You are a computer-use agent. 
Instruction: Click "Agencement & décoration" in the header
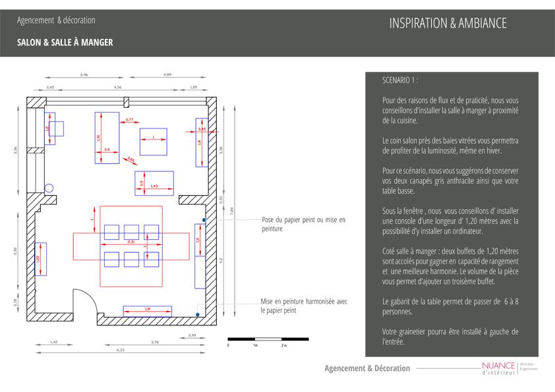(x=56, y=20)
